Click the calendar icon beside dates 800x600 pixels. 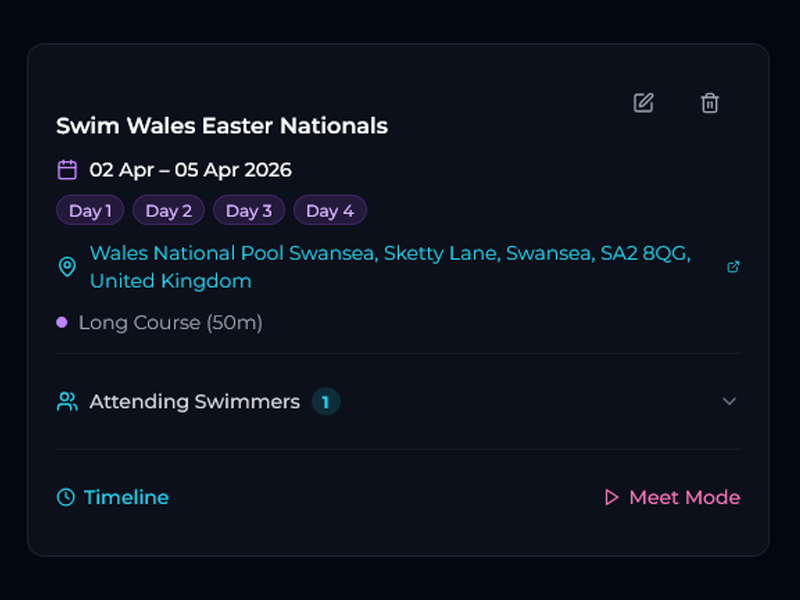pyautogui.click(x=67, y=170)
